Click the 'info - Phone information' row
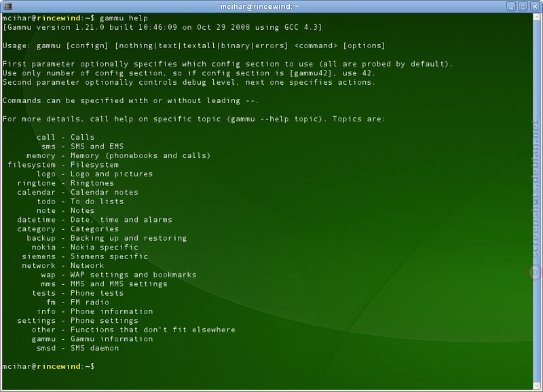 [x=94, y=311]
